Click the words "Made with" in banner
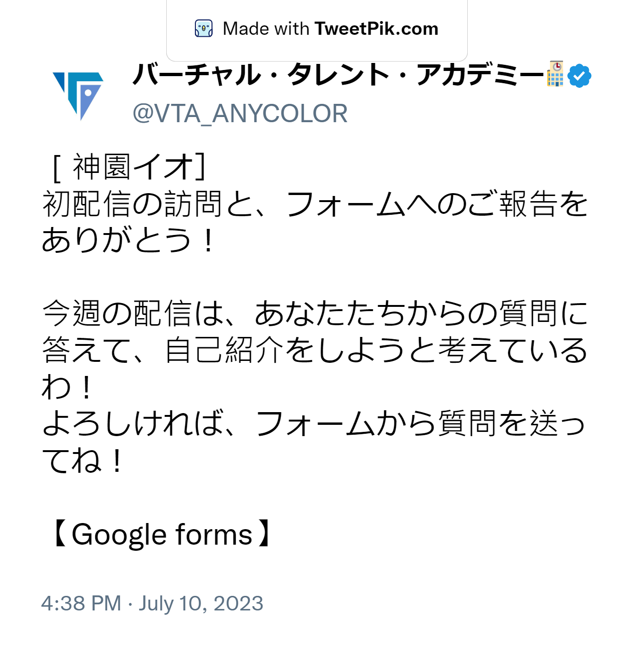This screenshot has width=634, height=672. tap(266, 29)
